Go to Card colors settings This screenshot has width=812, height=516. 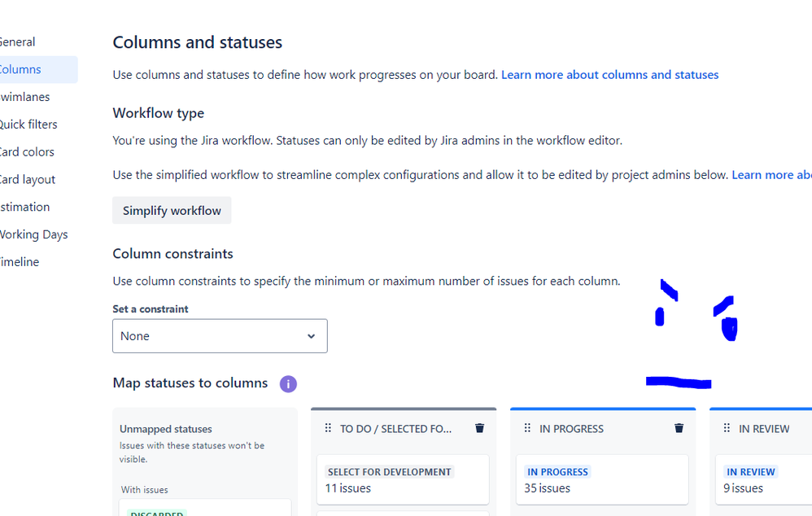point(27,152)
